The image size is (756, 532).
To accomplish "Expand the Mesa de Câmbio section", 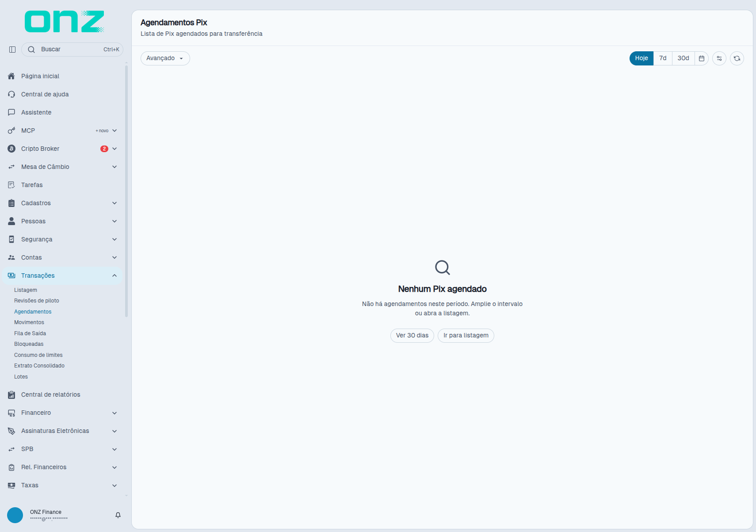I will click(x=115, y=167).
